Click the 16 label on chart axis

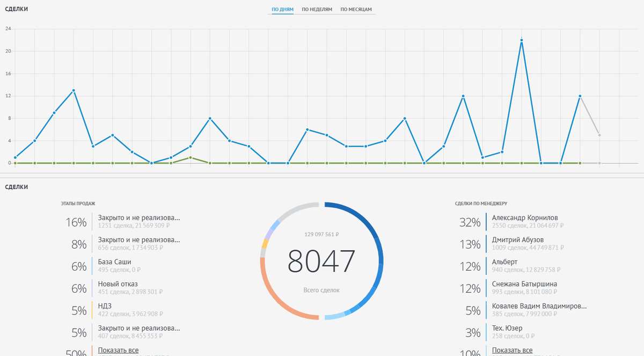pos(8,74)
